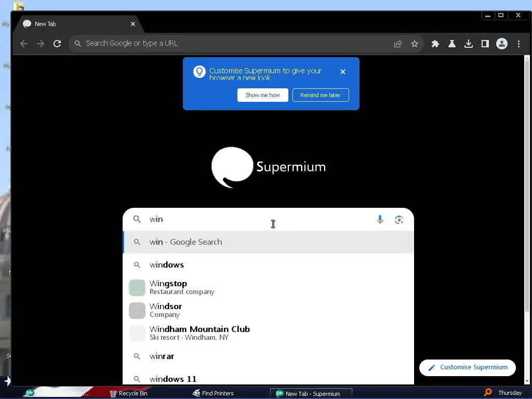This screenshot has width=532, height=399.
Task: Bookmark this tab with the star icon
Action: (x=414, y=44)
